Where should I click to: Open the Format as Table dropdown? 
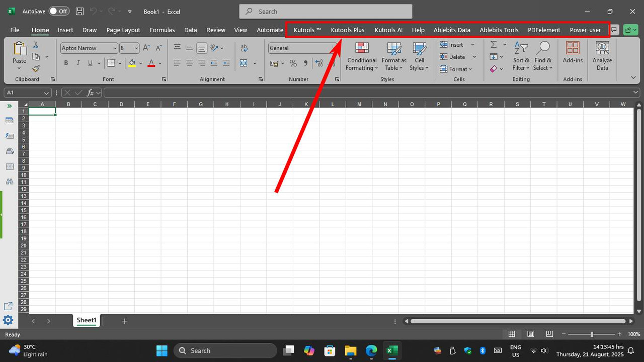pyautogui.click(x=394, y=56)
